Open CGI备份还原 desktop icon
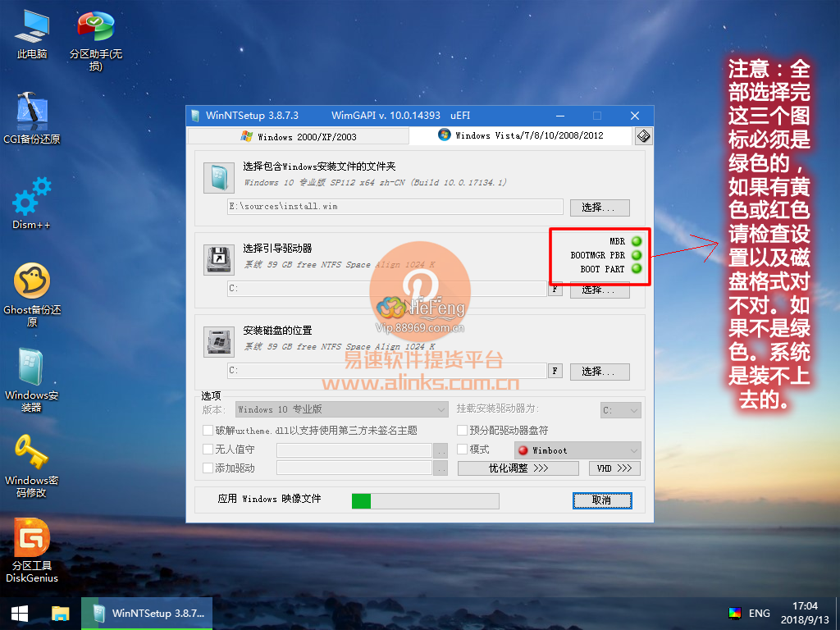 [x=32, y=118]
